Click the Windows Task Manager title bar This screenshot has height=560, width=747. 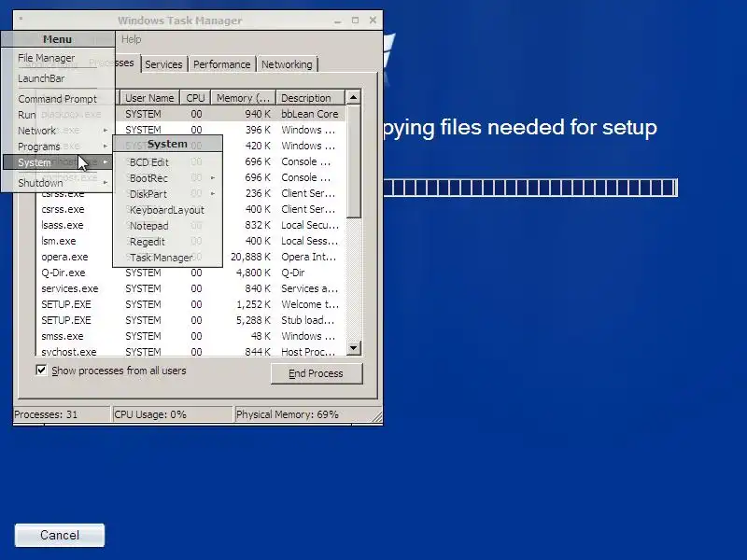tap(180, 21)
